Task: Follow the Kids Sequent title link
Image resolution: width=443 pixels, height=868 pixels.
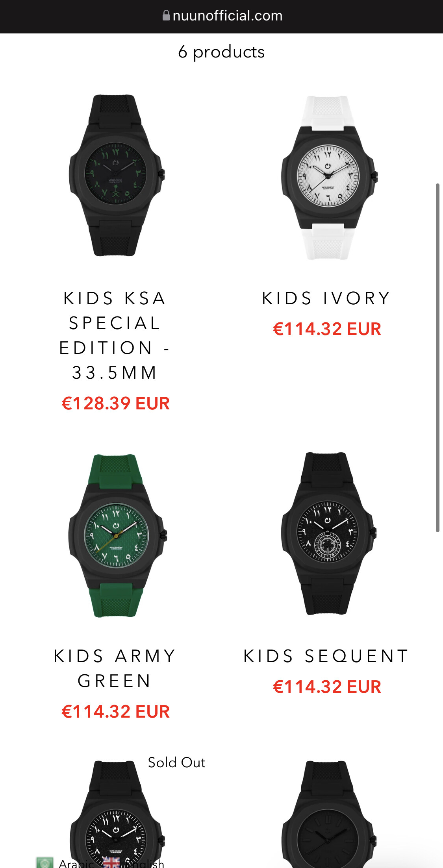Action: [x=326, y=656]
